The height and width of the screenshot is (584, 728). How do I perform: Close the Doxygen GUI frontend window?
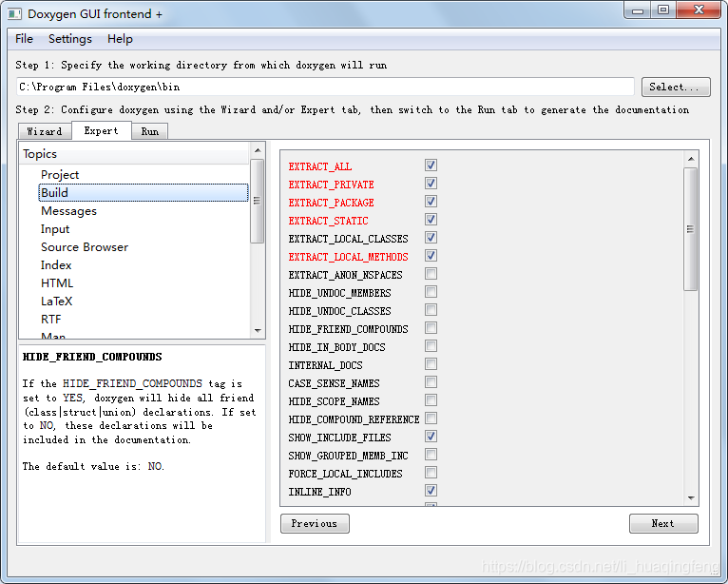point(699,10)
